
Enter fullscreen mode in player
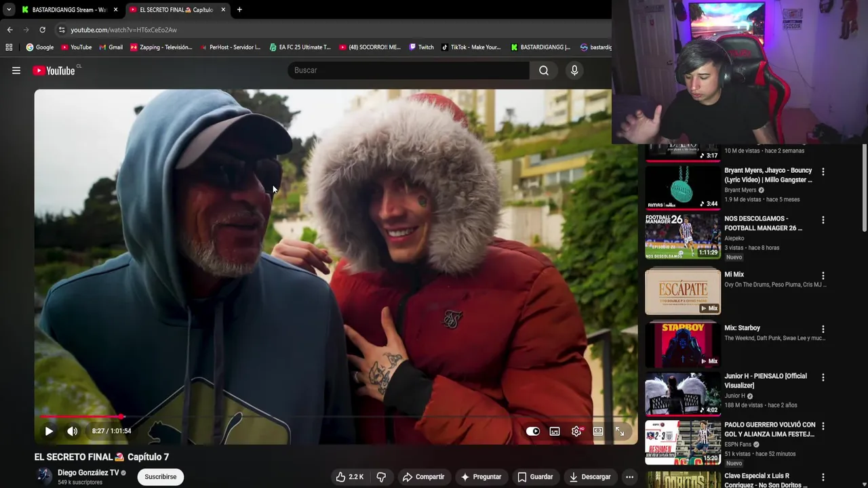620,431
